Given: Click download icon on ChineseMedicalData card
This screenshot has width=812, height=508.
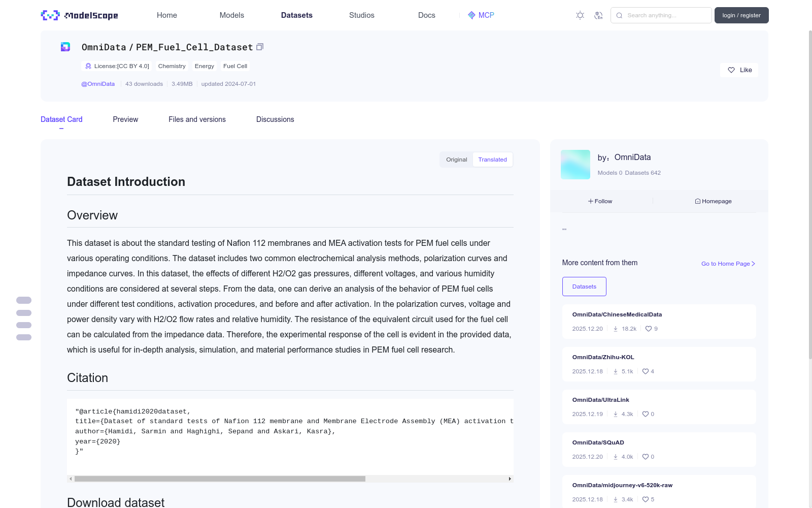Looking at the screenshot, I should (616, 329).
